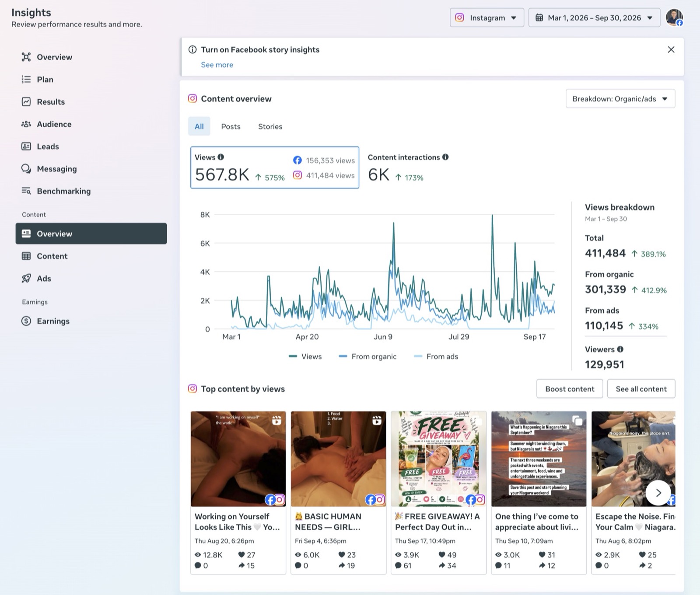This screenshot has width=700, height=595.
Task: Click the Insights page heading
Action: [31, 12]
